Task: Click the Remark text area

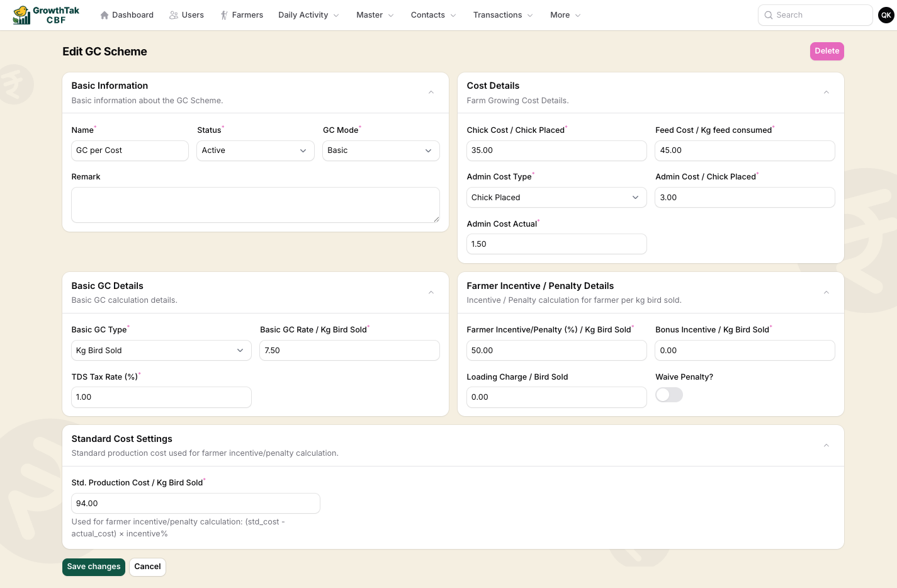Action: (x=256, y=205)
